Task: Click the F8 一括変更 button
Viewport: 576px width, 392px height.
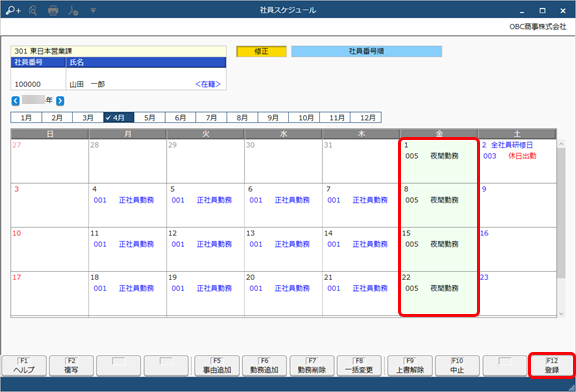Action: pos(359,366)
